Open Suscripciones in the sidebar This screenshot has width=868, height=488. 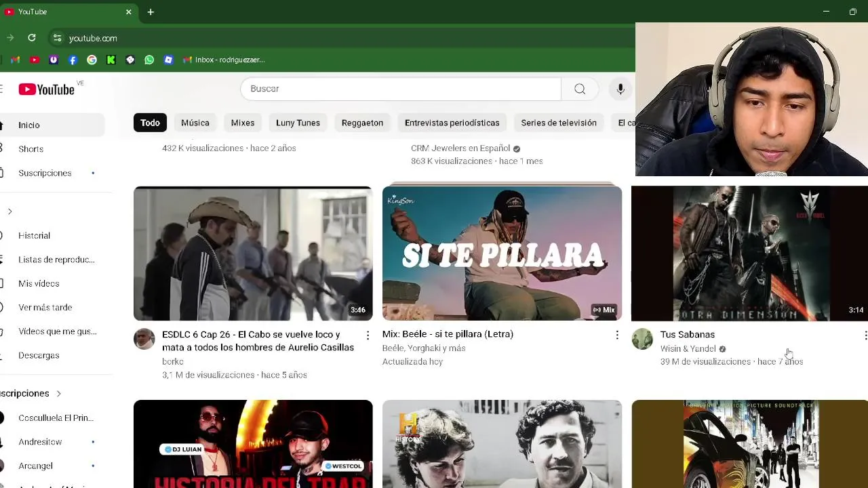point(52,173)
